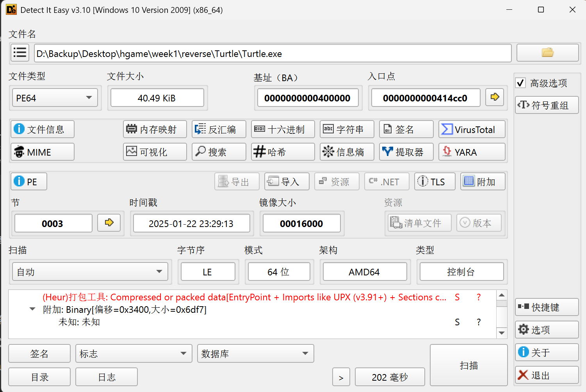This screenshot has height=392, width=586.
Task: Click 扫描 scan button
Action: click(x=469, y=365)
